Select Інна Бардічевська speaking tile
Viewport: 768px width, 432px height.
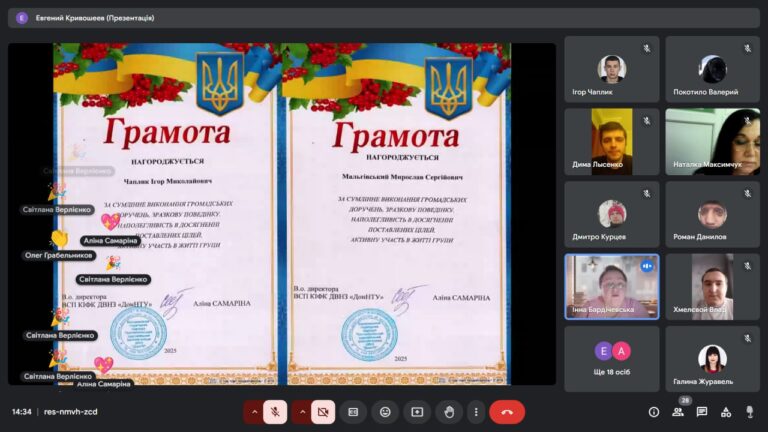tap(612, 287)
